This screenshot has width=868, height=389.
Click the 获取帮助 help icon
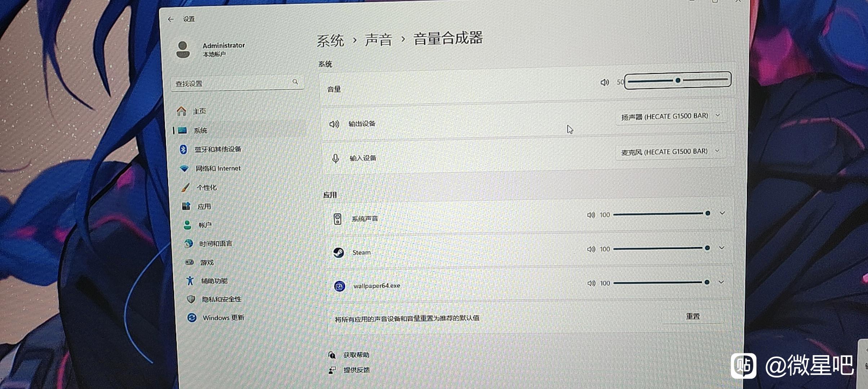332,355
